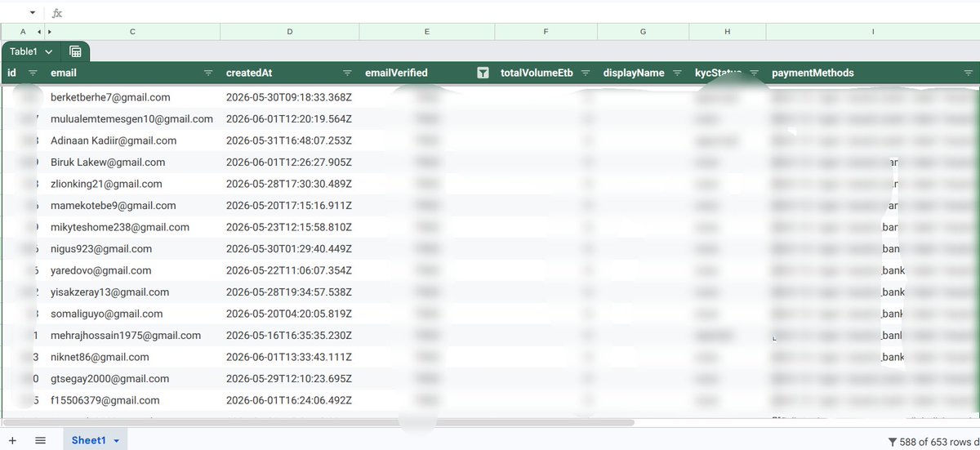
Task: Select cell 2026-05-22T11:06:07.354Z
Action: 289,270
